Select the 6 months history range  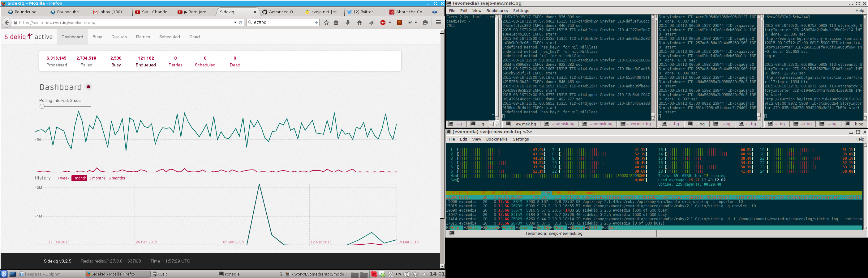tap(117, 178)
